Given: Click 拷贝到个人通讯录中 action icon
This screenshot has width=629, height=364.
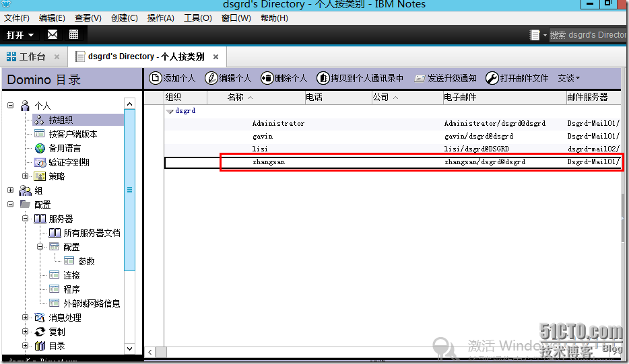Looking at the screenshot, I should (x=323, y=78).
